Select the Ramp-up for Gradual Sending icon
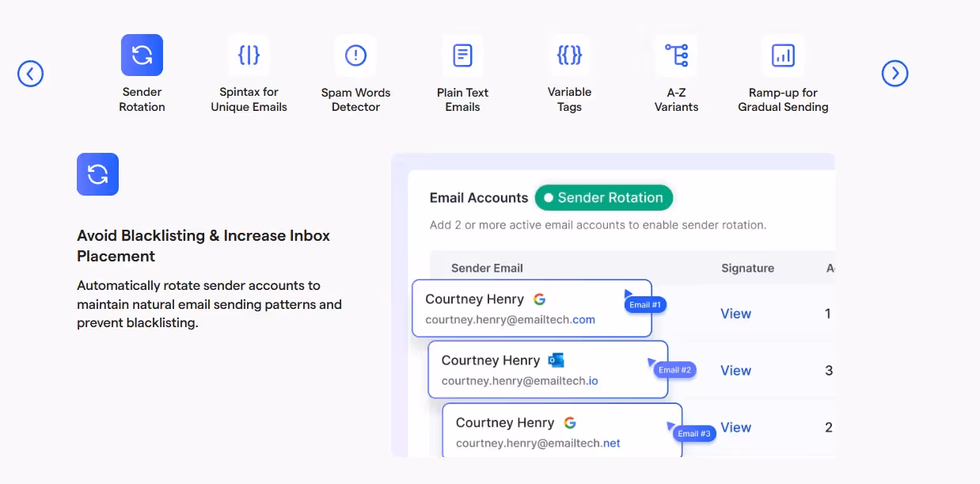 (x=783, y=55)
